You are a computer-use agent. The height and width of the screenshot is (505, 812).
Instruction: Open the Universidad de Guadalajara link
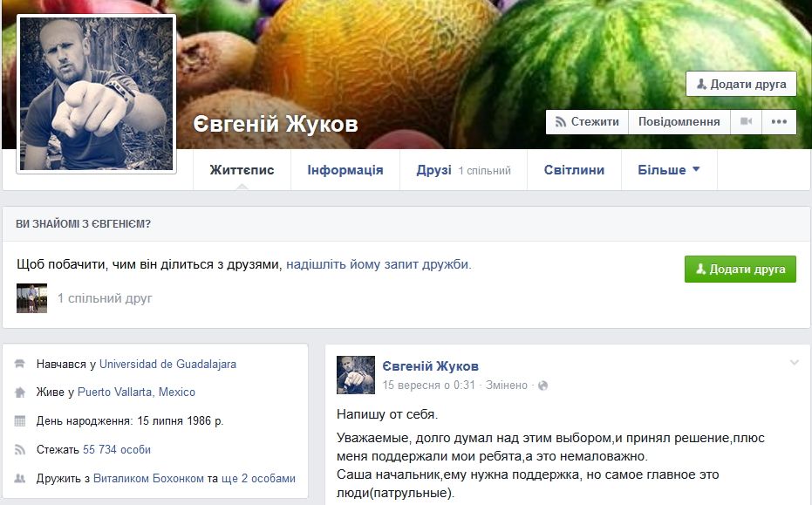click(167, 364)
